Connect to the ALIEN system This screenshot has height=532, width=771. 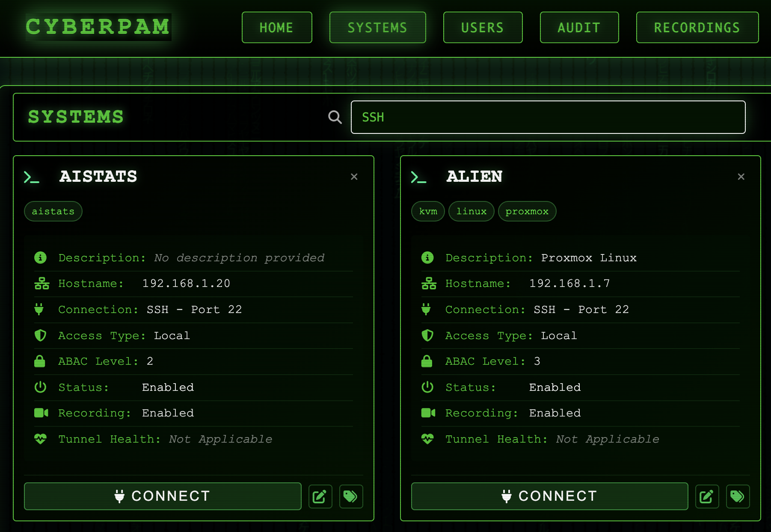549,496
